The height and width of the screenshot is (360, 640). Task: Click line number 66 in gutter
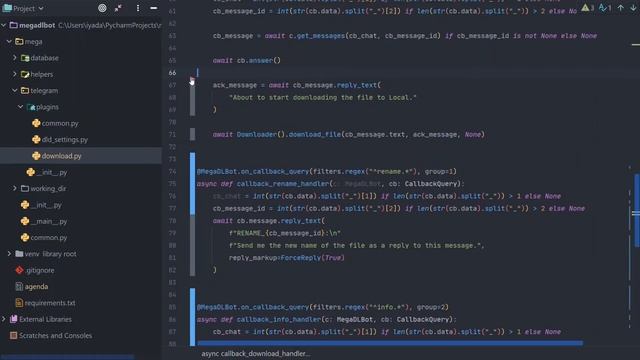pyautogui.click(x=172, y=73)
